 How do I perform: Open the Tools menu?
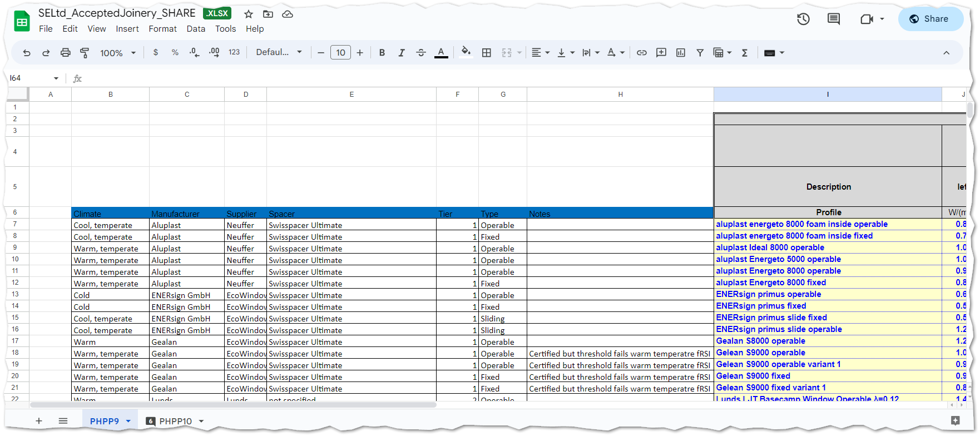click(226, 29)
